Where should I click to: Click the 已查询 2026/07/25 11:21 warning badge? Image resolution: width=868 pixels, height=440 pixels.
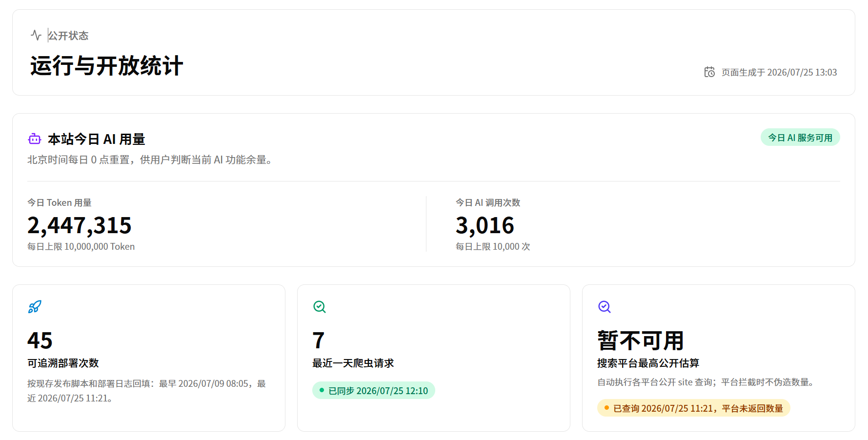tap(694, 408)
